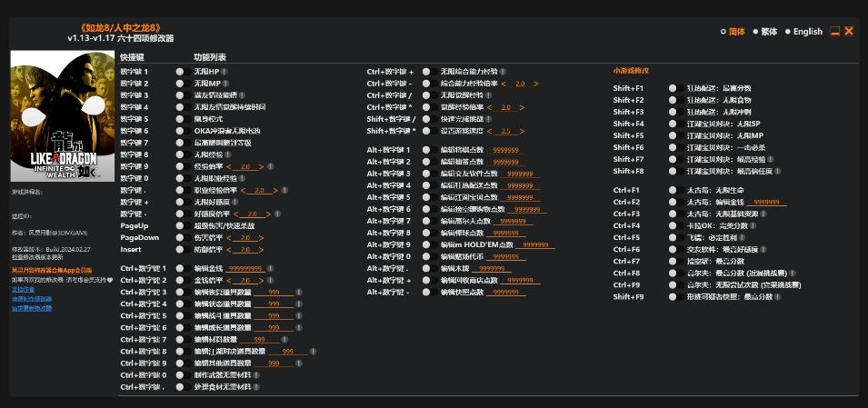
Task: Open the orange App membership link
Action: (x=52, y=270)
